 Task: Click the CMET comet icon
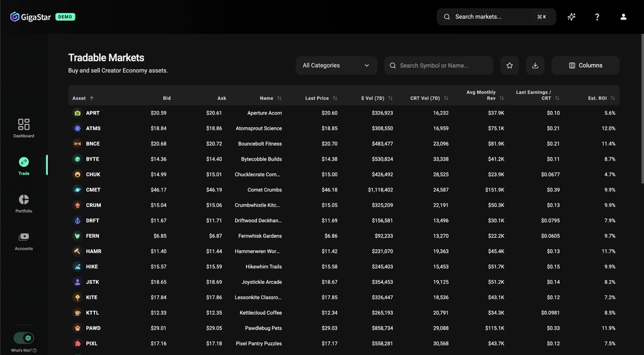pos(77,190)
